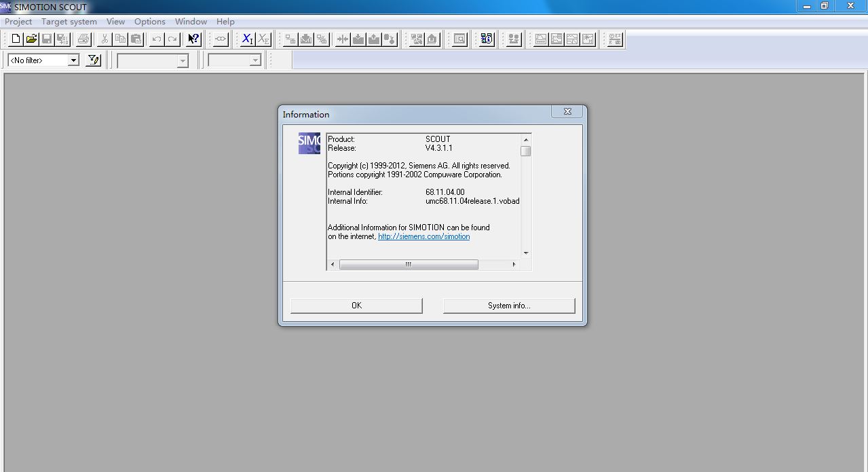The height and width of the screenshot is (472, 868).
Task: Click the product name SCOUT
Action: (x=438, y=139)
